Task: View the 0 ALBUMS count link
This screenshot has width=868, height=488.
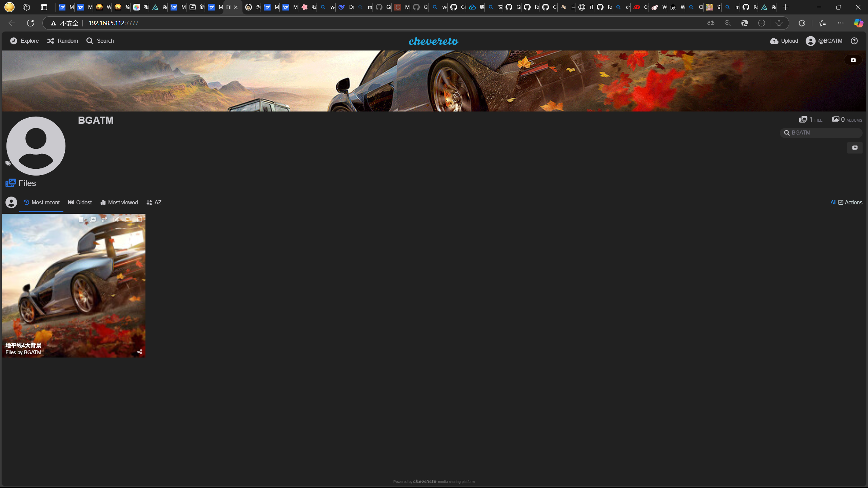Action: [x=847, y=119]
